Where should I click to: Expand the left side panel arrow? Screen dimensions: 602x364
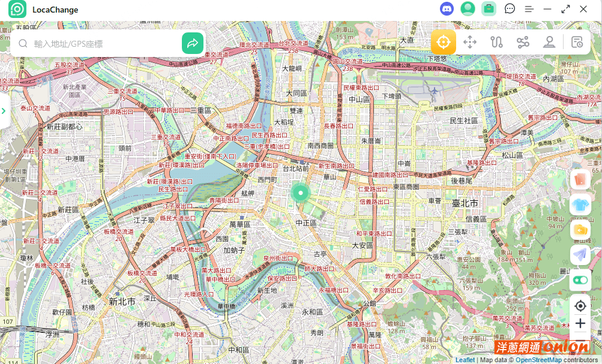[4, 111]
